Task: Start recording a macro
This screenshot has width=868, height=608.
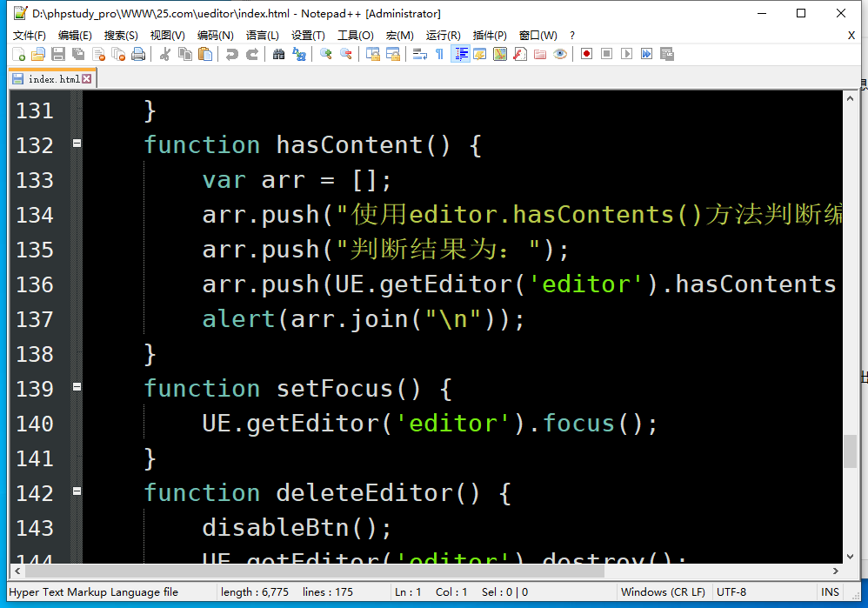Action: pyautogui.click(x=586, y=54)
